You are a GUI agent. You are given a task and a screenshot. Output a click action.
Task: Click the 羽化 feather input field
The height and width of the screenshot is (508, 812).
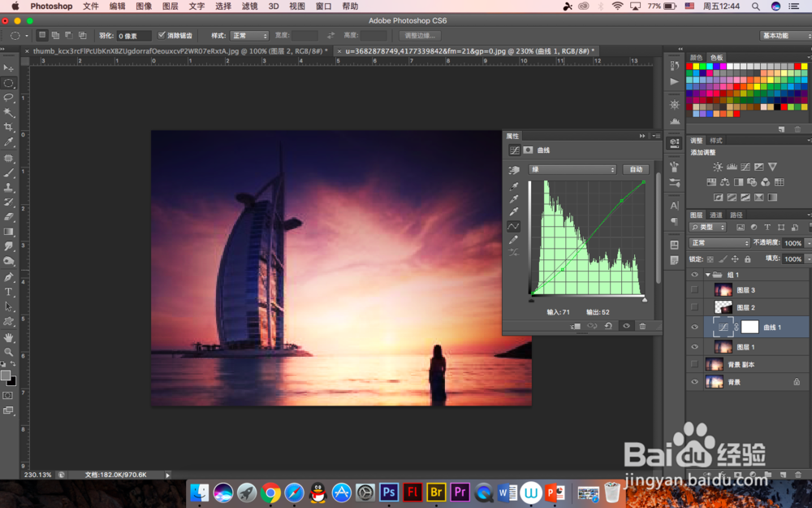tap(134, 36)
